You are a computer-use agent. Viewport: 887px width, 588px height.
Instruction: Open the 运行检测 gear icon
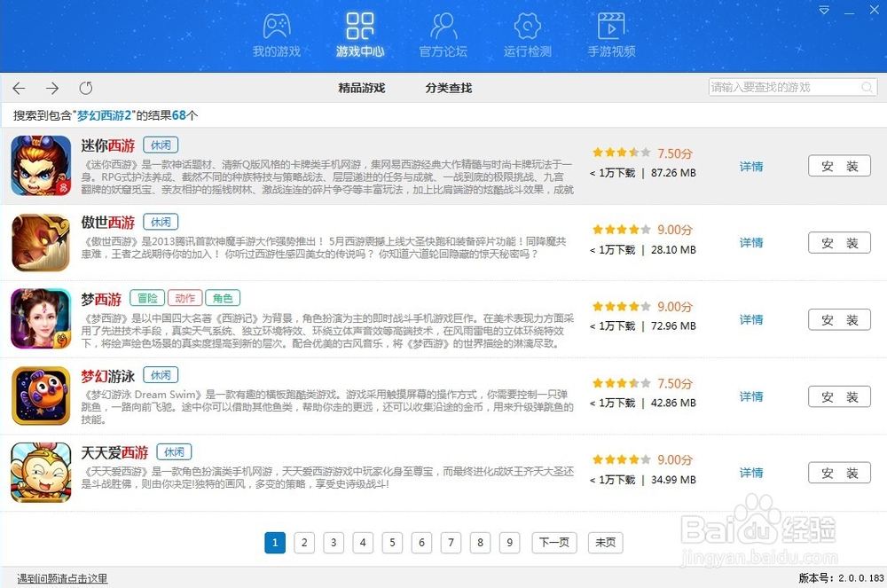pyautogui.click(x=527, y=26)
